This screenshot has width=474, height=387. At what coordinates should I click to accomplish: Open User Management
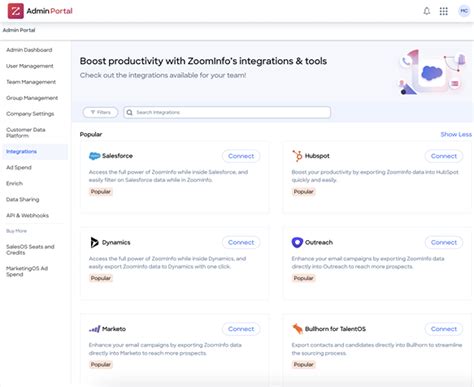click(x=30, y=66)
